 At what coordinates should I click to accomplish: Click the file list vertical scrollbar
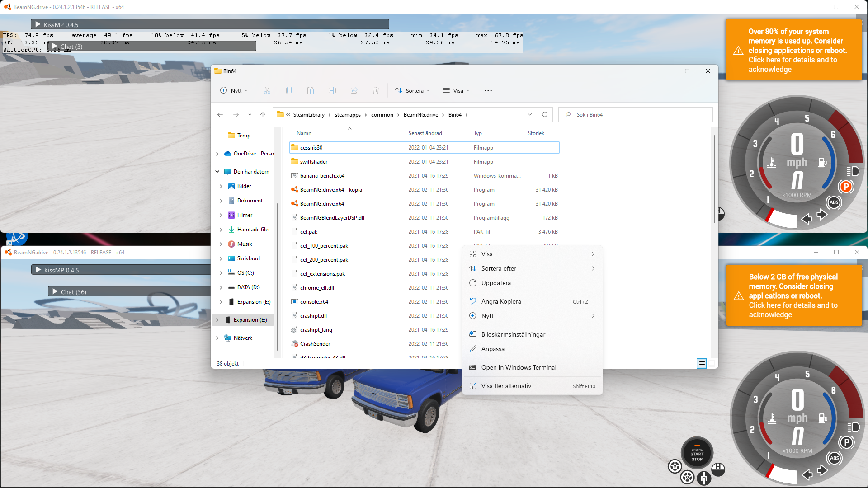(714, 178)
